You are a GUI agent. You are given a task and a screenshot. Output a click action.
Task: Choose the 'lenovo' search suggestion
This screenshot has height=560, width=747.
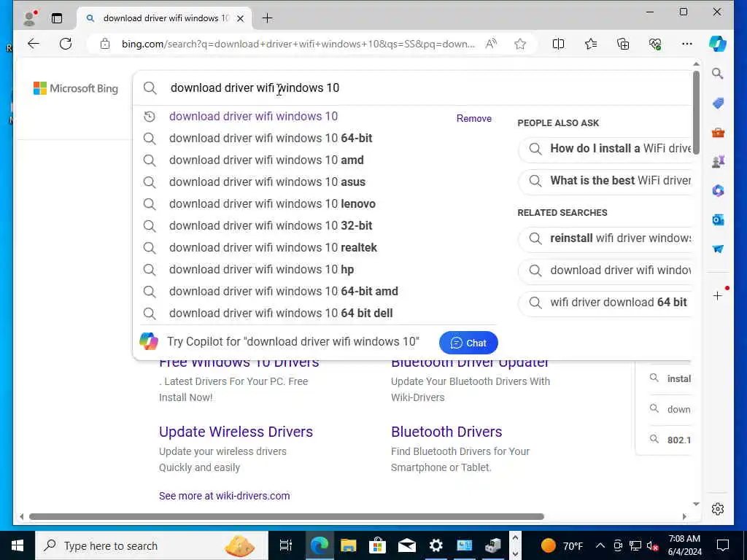point(272,204)
